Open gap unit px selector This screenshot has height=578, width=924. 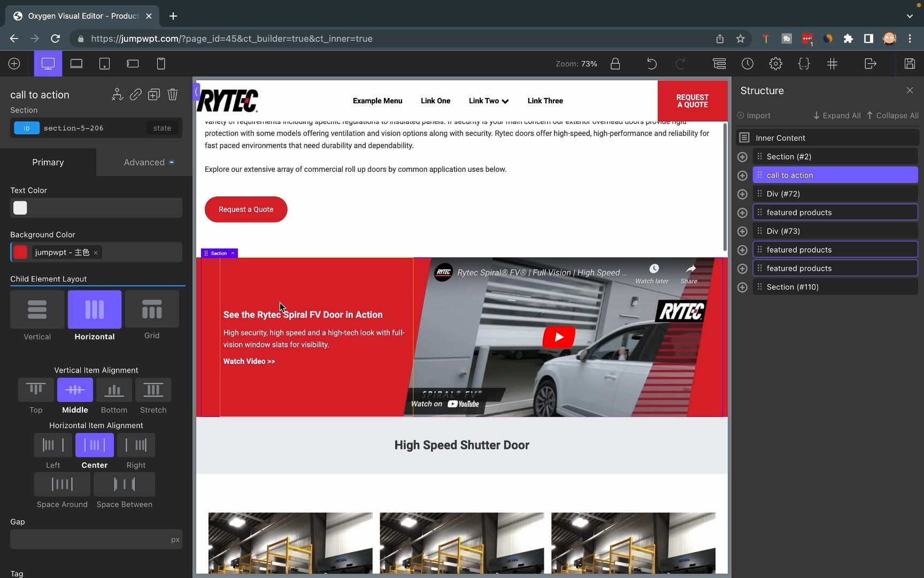[175, 539]
